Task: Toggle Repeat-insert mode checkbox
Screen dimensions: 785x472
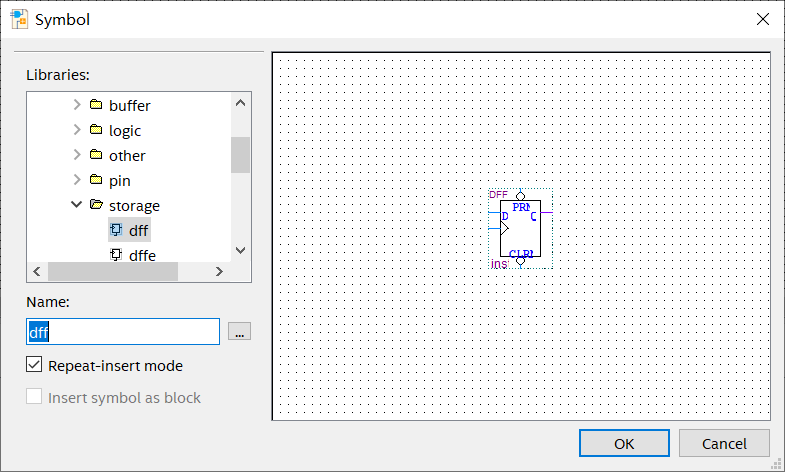Action: tap(34, 364)
